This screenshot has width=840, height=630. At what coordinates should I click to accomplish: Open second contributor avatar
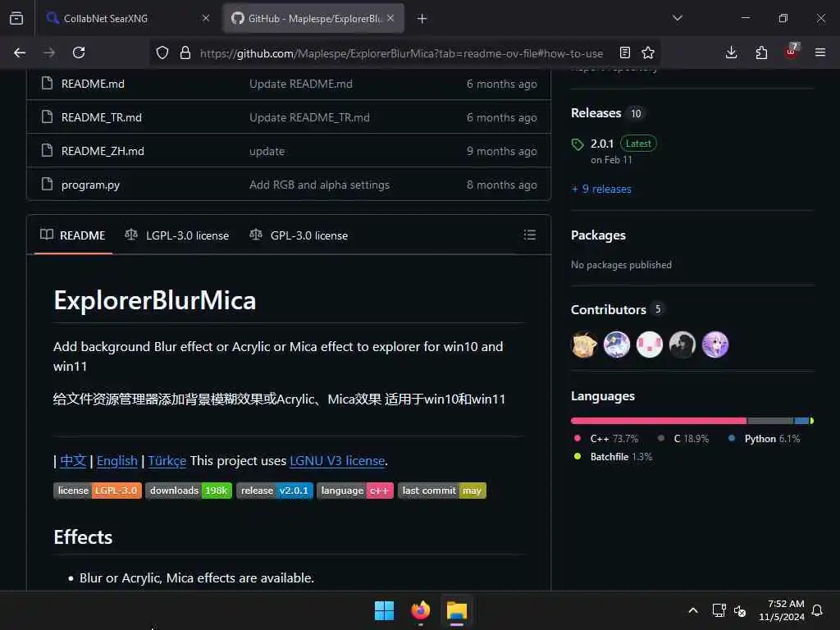[617, 345]
